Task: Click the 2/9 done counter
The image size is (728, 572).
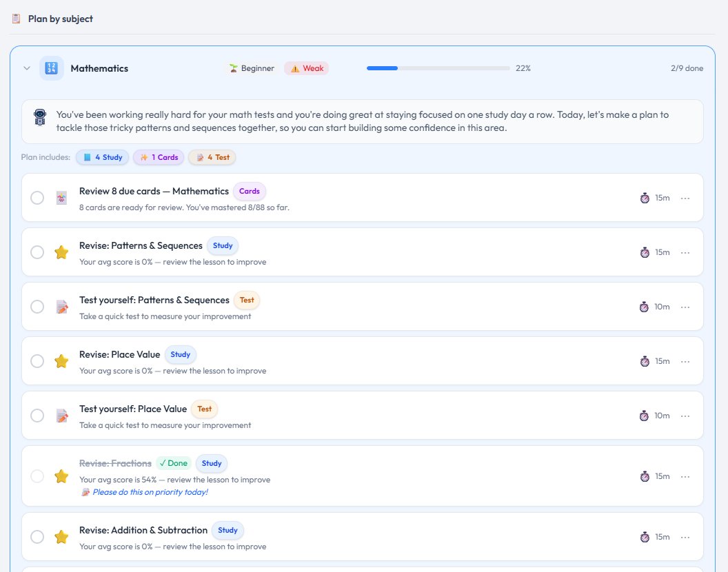Action: pos(687,68)
